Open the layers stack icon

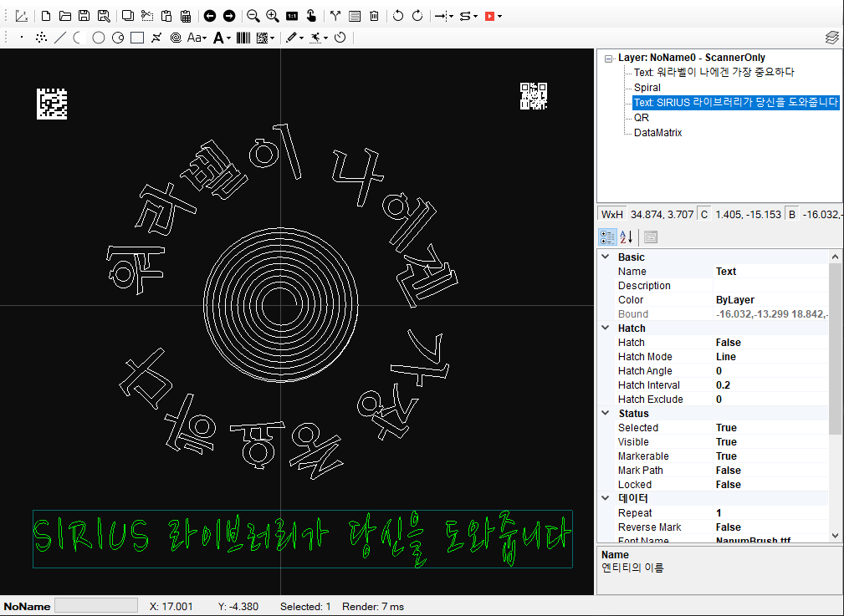(x=831, y=38)
